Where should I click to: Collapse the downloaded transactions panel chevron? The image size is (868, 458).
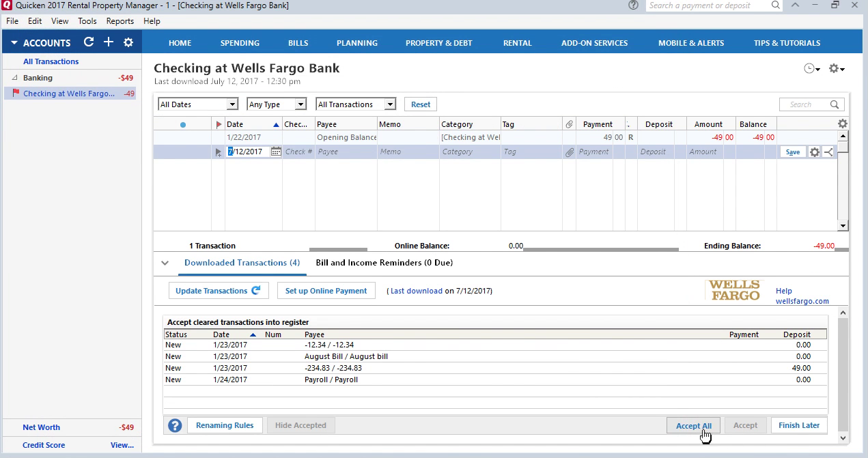click(165, 263)
